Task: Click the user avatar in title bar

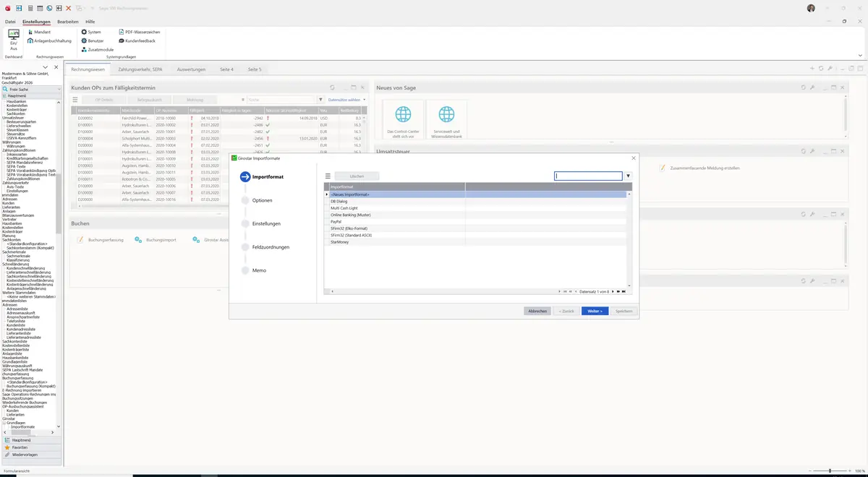Action: pos(811,8)
